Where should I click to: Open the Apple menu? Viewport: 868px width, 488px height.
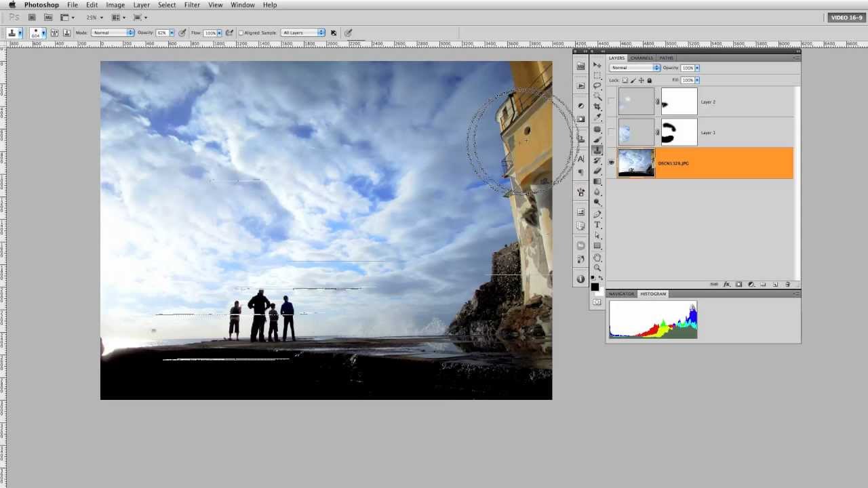(12, 5)
